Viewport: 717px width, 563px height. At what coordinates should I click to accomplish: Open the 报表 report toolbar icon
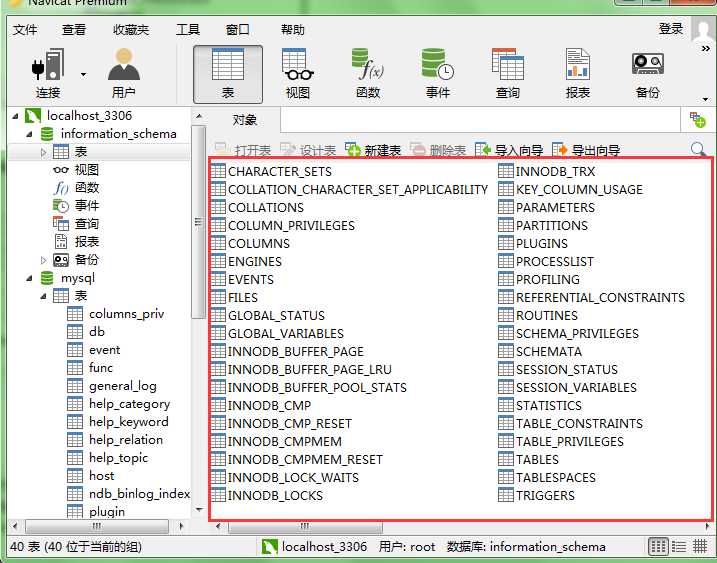[578, 74]
